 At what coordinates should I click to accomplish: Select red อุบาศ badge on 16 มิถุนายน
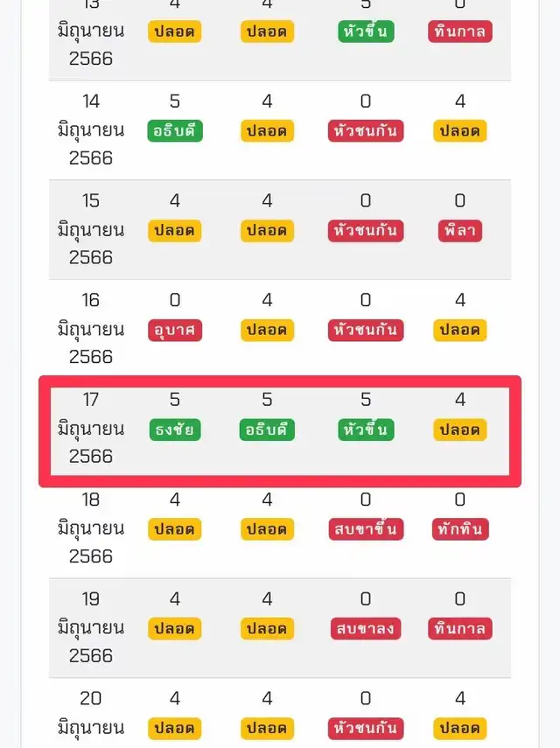(x=175, y=330)
